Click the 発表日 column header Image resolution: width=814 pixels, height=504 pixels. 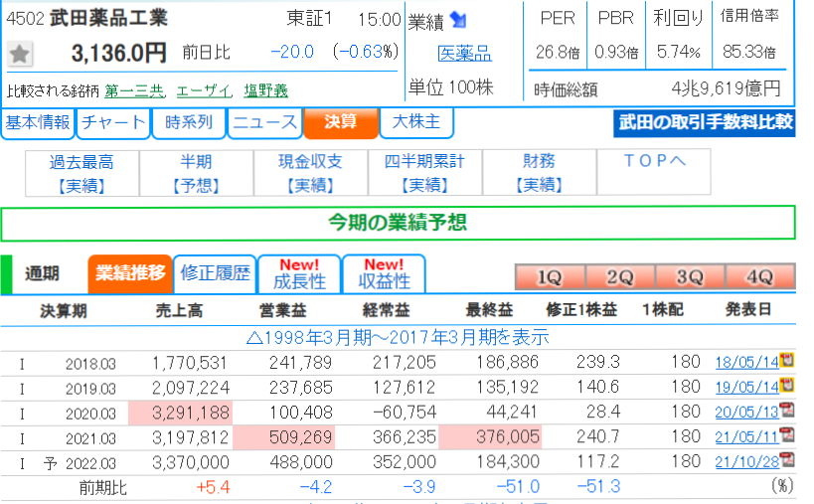coord(748,310)
